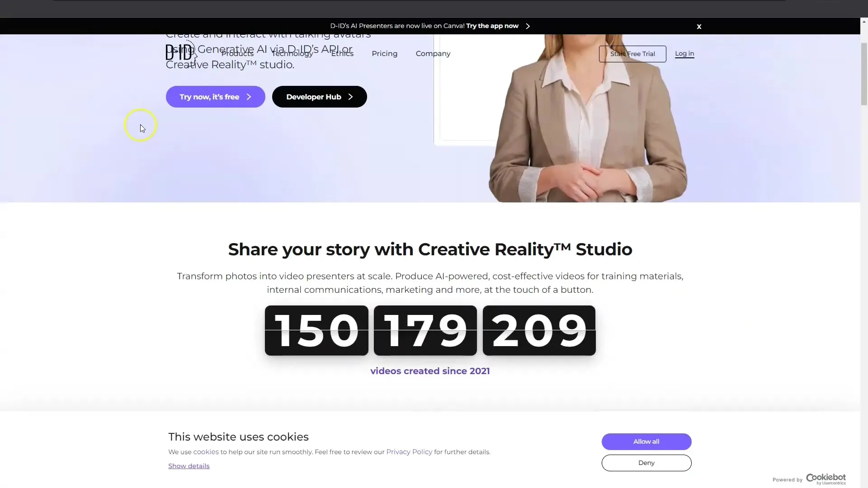Screen dimensions: 868x488
Task: Click the arrow icon on Try now it's free button
Action: point(248,97)
